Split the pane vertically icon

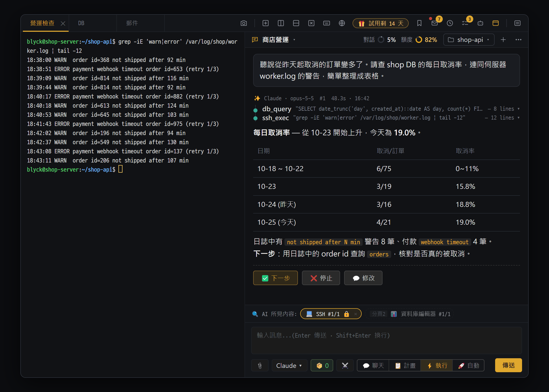(281, 23)
